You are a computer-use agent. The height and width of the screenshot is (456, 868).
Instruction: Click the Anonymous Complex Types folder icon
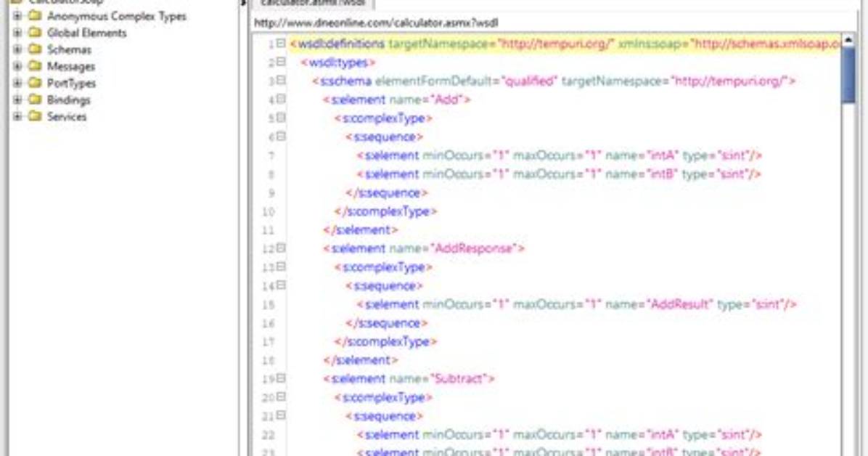point(35,16)
